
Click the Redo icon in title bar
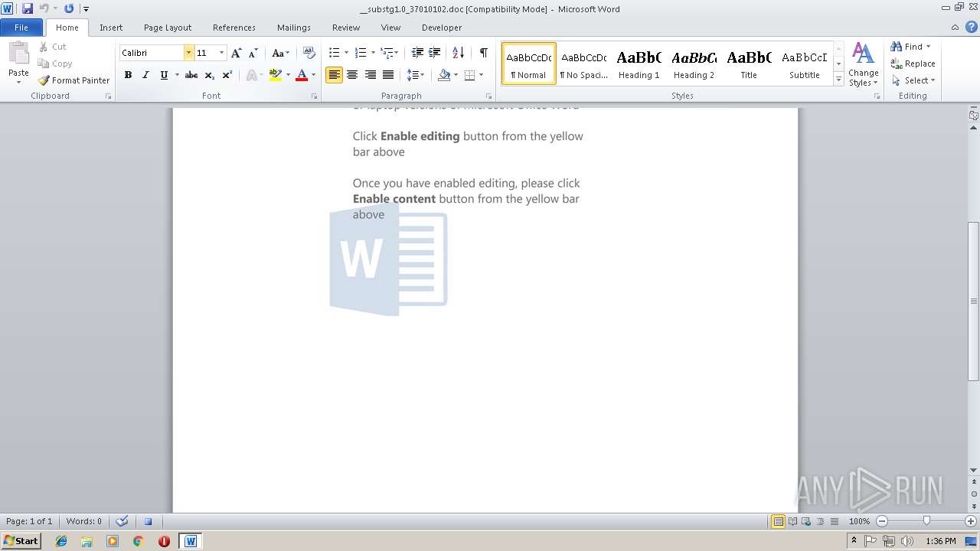coord(69,8)
